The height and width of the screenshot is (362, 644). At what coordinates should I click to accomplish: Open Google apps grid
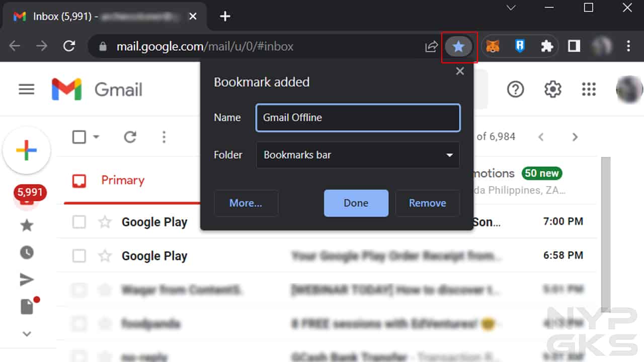point(589,89)
